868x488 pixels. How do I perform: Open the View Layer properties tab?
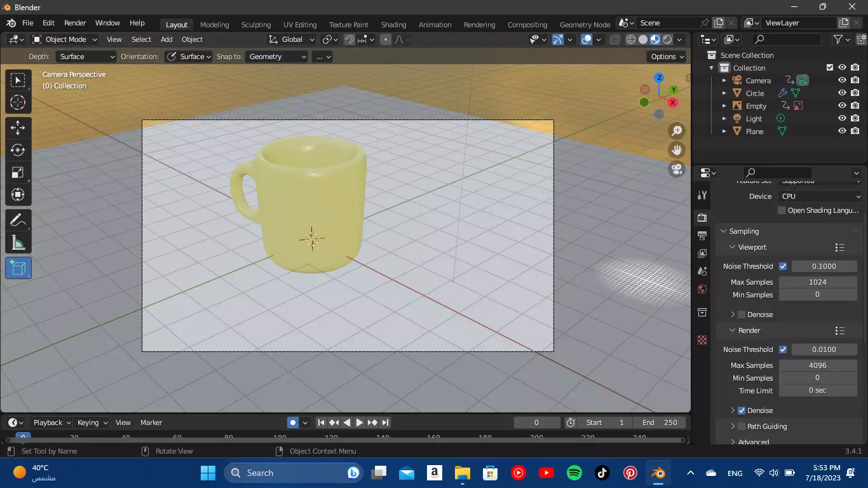(702, 254)
